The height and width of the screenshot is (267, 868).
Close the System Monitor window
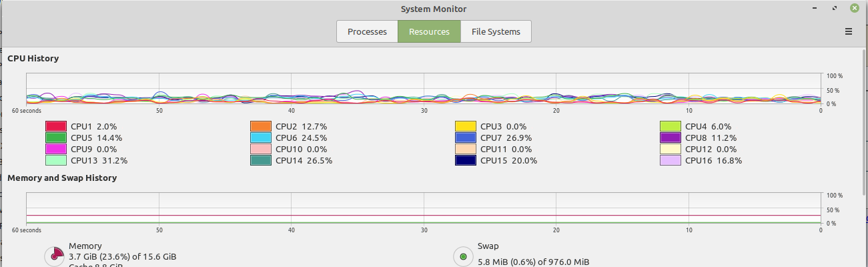(x=854, y=9)
